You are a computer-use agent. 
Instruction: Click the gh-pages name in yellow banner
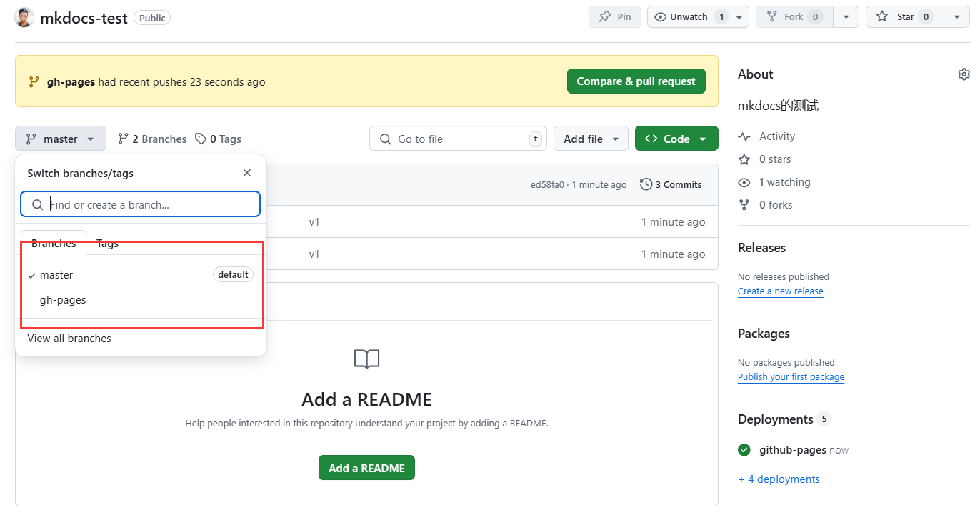[71, 82]
